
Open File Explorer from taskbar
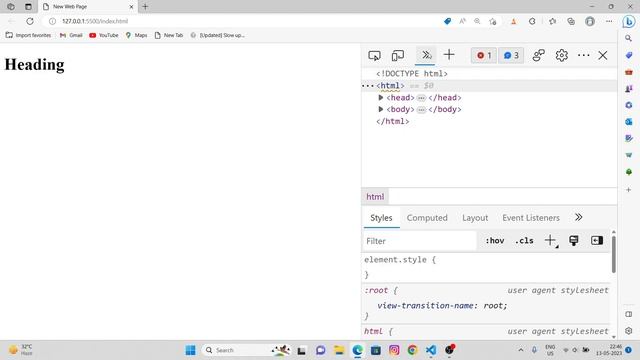(339, 350)
